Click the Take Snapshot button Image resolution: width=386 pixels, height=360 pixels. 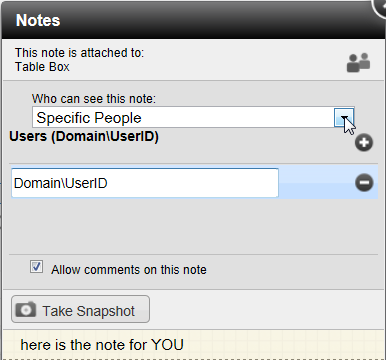(80, 309)
